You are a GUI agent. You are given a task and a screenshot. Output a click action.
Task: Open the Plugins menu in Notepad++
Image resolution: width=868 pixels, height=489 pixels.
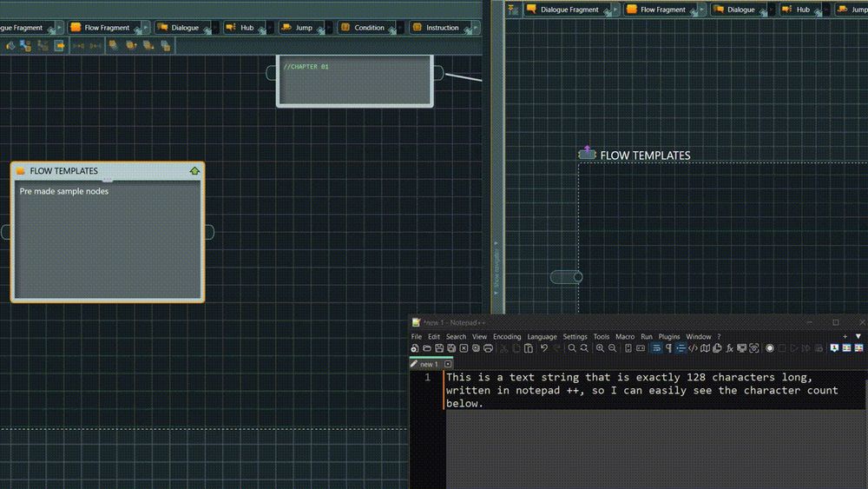pyautogui.click(x=669, y=337)
